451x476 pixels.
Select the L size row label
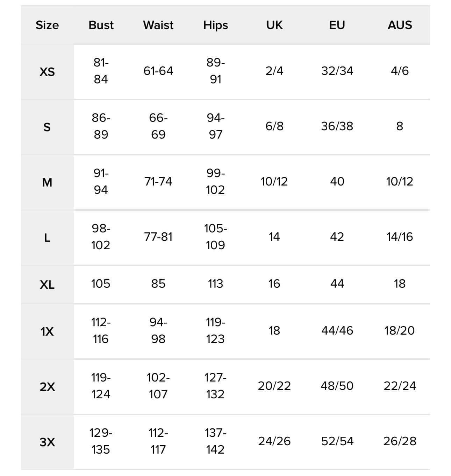click(47, 238)
